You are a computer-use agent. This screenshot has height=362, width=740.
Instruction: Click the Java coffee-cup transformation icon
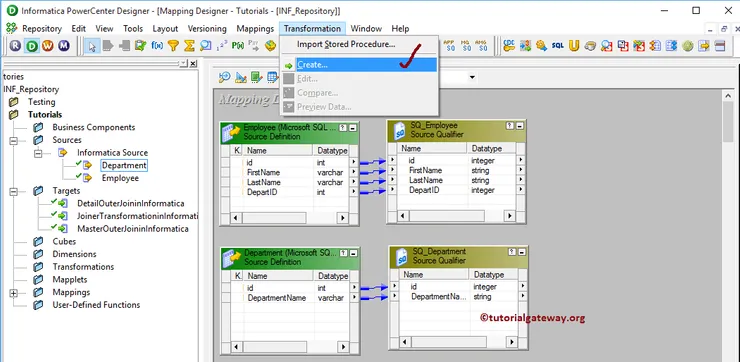tap(590, 46)
